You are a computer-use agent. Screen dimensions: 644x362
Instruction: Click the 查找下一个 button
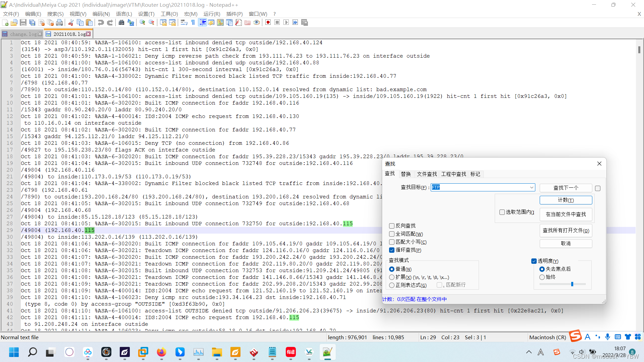point(566,188)
